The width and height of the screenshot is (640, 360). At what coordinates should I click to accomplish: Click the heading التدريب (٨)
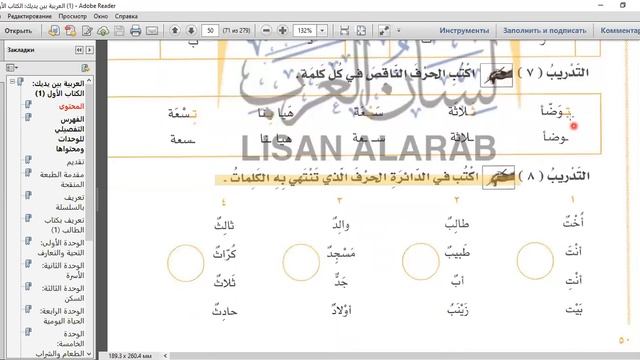[554, 176]
